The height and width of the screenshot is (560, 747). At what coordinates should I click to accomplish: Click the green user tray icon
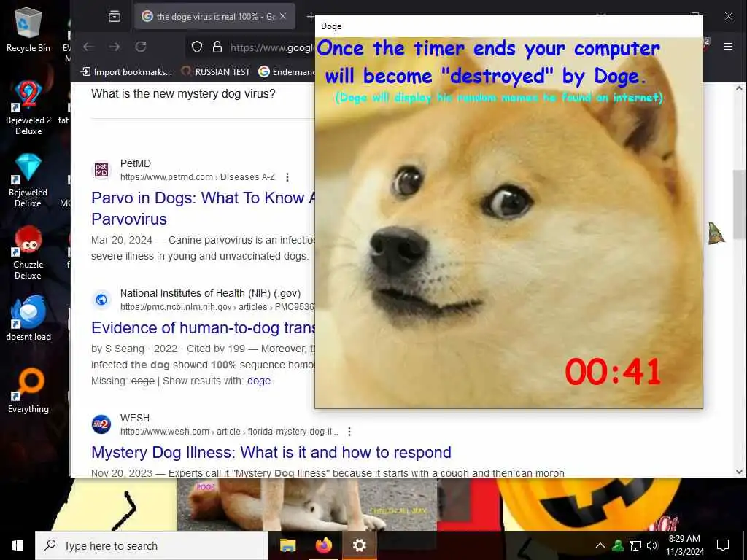pos(619,545)
